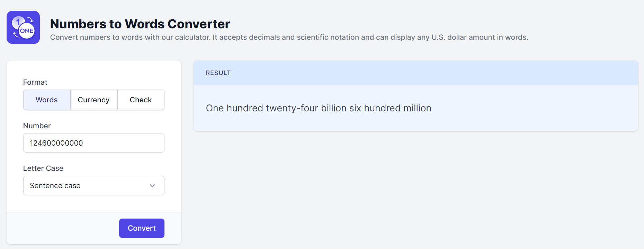The width and height of the screenshot is (644, 249).
Task: Click the Numbers to Words Converter logo
Action: (x=23, y=27)
